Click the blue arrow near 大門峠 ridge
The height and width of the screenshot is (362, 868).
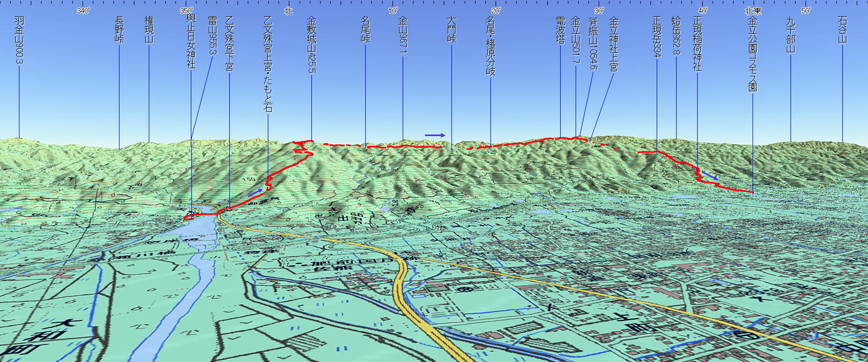click(435, 135)
